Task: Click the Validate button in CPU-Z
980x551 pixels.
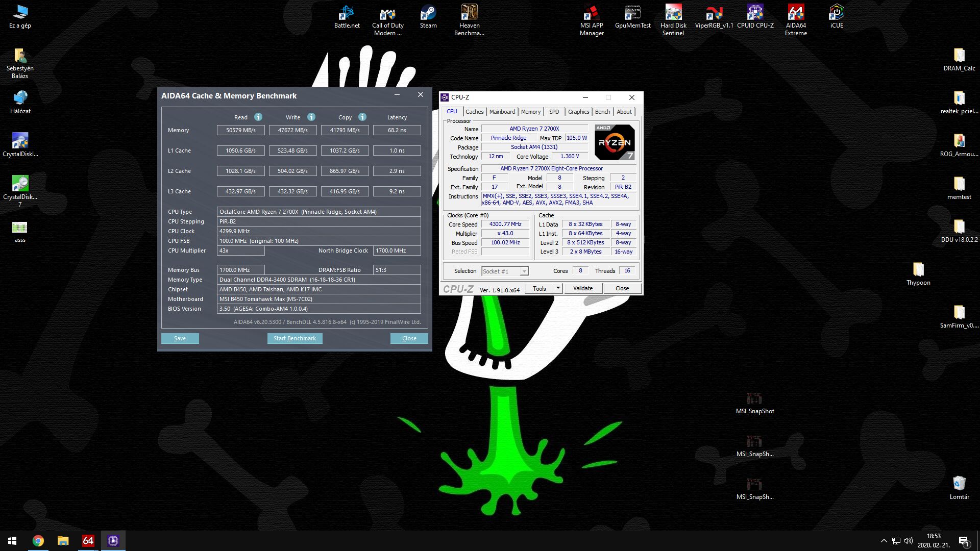Action: point(583,288)
